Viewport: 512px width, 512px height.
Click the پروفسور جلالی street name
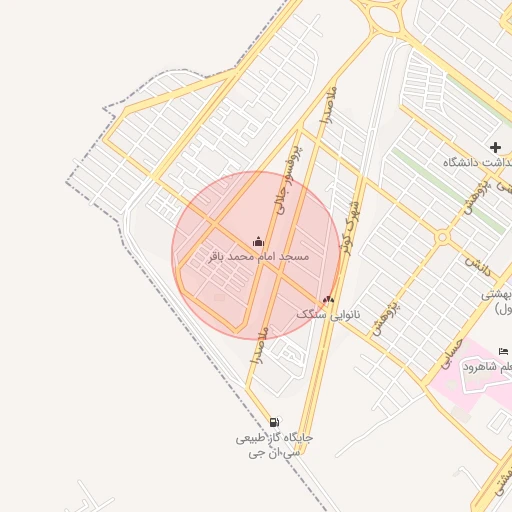pyautogui.click(x=289, y=180)
